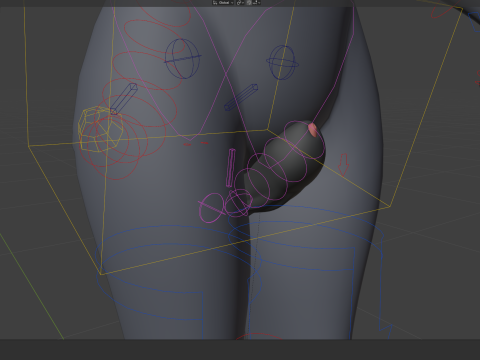Open the pivot point dropdown in the header
This screenshot has height=360, width=480.
point(240,3)
